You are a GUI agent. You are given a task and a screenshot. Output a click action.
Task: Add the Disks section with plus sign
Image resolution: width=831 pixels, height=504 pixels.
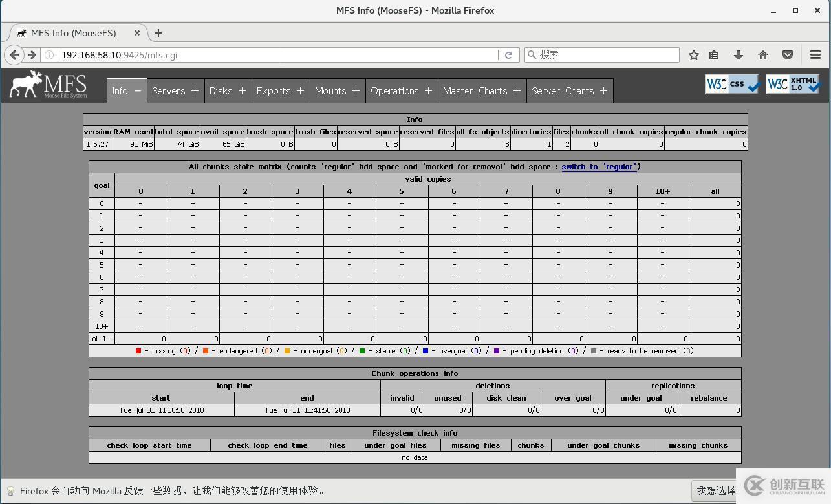[x=242, y=91]
